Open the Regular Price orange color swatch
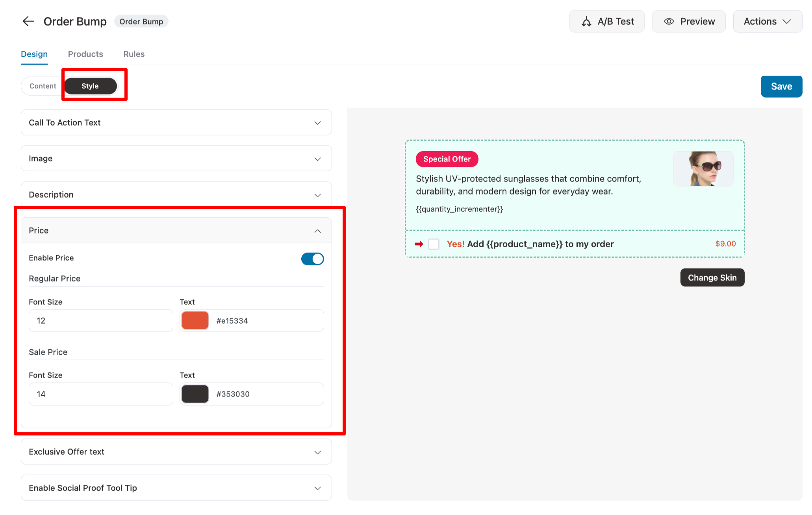 [x=195, y=320]
